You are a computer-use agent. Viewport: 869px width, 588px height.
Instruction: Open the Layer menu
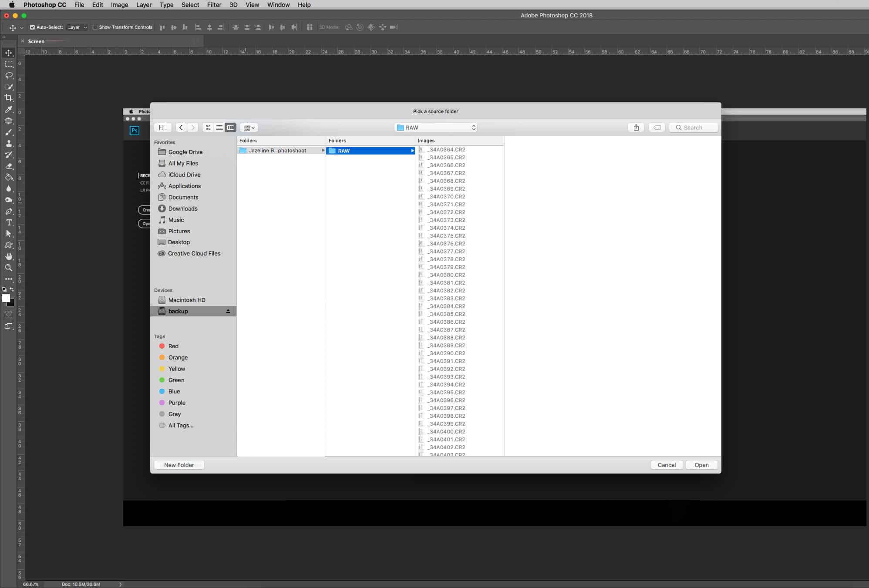(x=143, y=5)
